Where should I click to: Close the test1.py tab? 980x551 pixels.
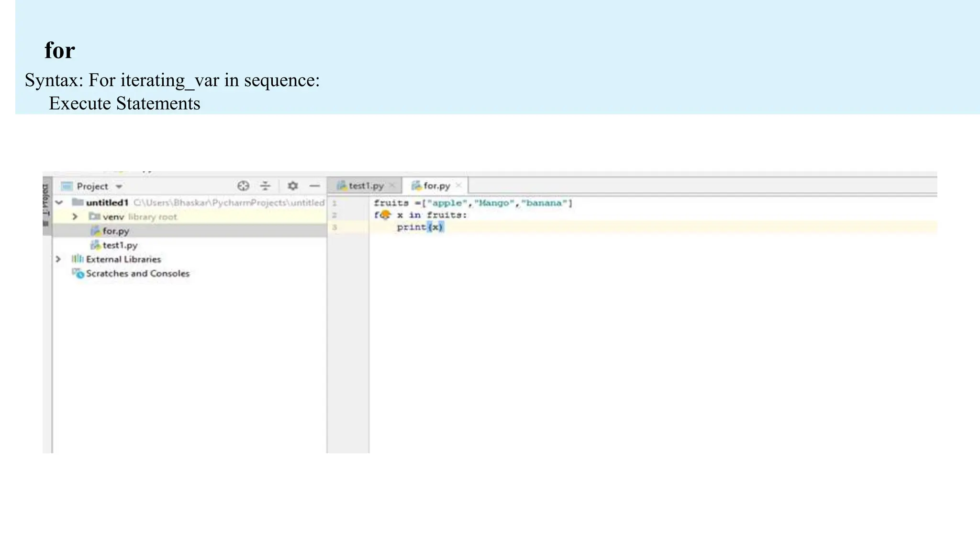pyautogui.click(x=392, y=186)
